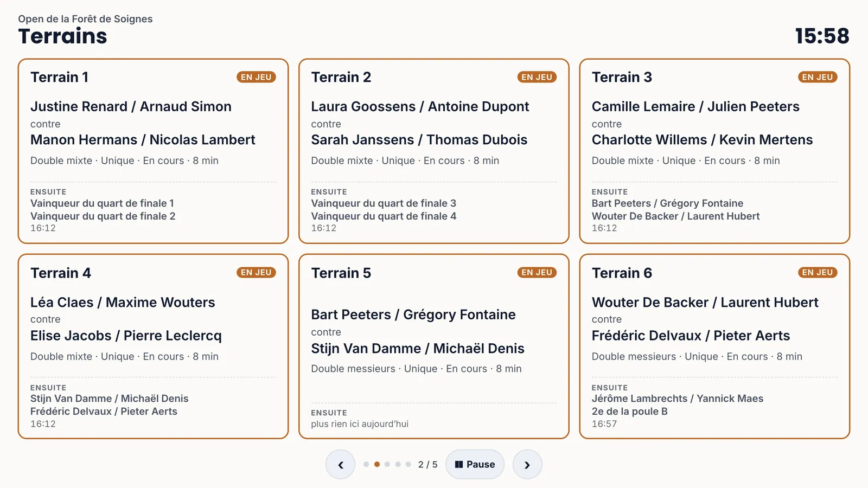The height and width of the screenshot is (488, 868).
Task: Advance to next page with right chevron
Action: (x=527, y=464)
